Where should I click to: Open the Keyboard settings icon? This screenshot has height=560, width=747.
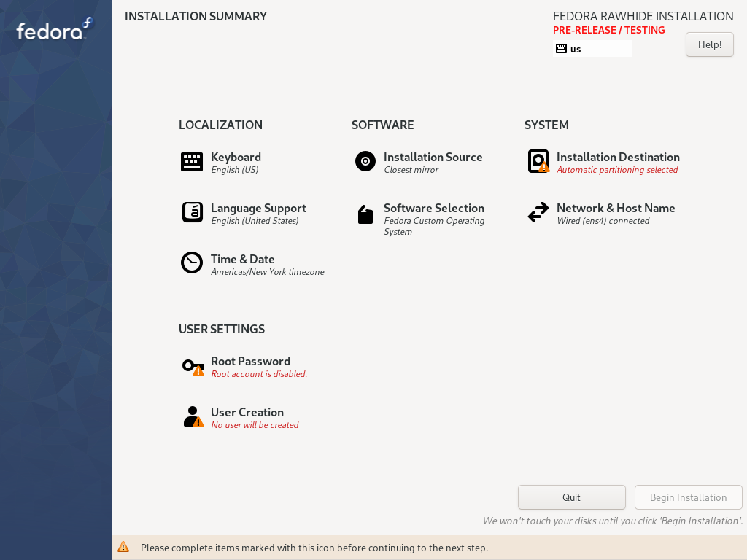point(192,162)
